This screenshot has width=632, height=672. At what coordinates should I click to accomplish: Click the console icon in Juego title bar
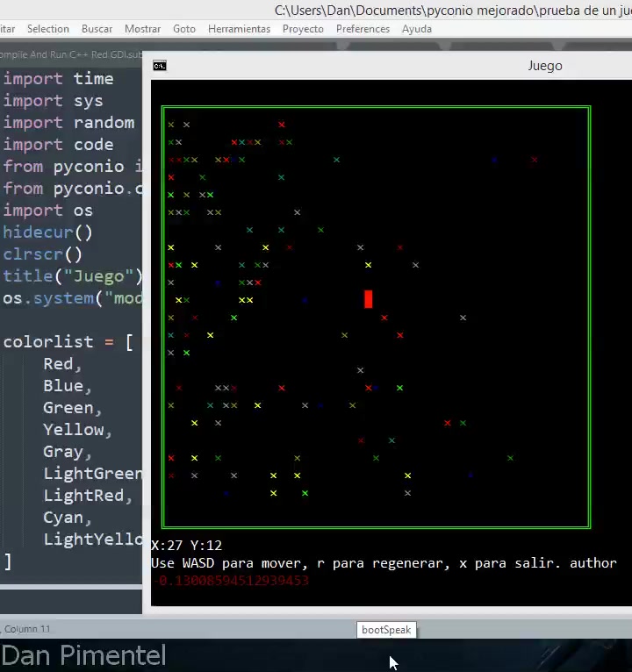coord(160,66)
